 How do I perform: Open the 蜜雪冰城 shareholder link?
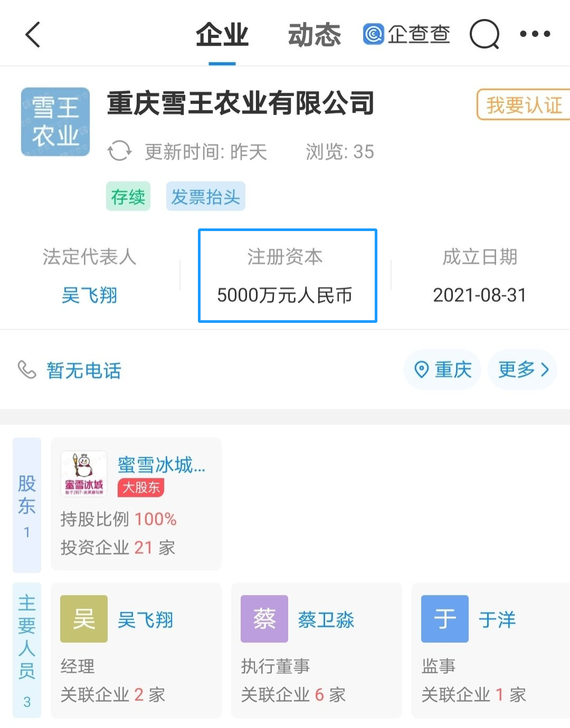[x=161, y=465]
